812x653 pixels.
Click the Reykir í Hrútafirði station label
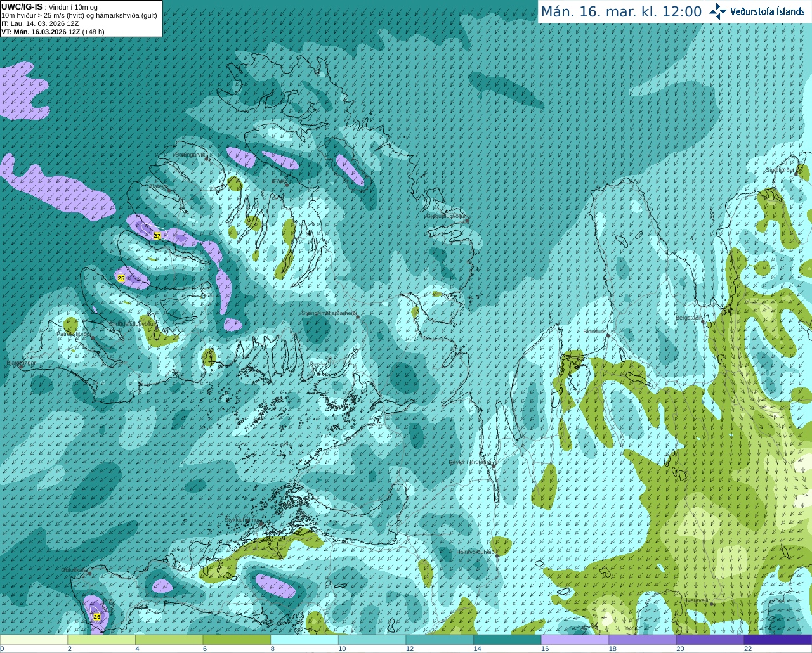point(471,462)
